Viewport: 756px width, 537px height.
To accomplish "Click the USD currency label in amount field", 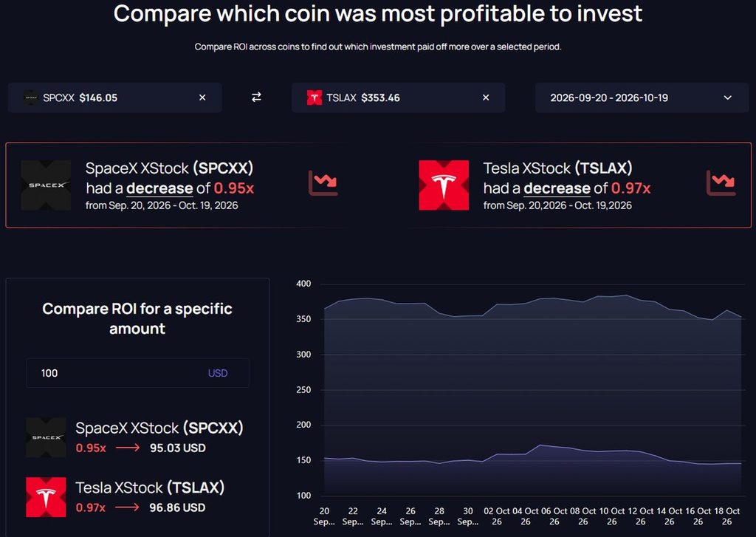I will (218, 373).
